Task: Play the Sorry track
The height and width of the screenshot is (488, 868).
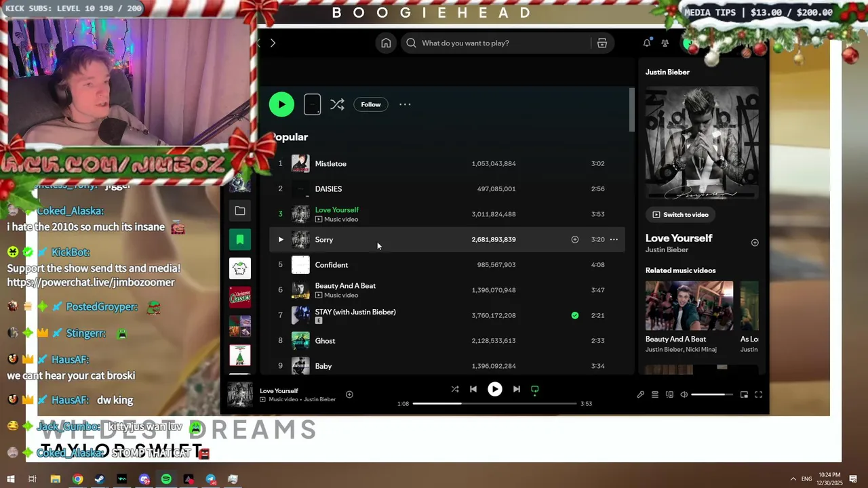Action: click(281, 239)
